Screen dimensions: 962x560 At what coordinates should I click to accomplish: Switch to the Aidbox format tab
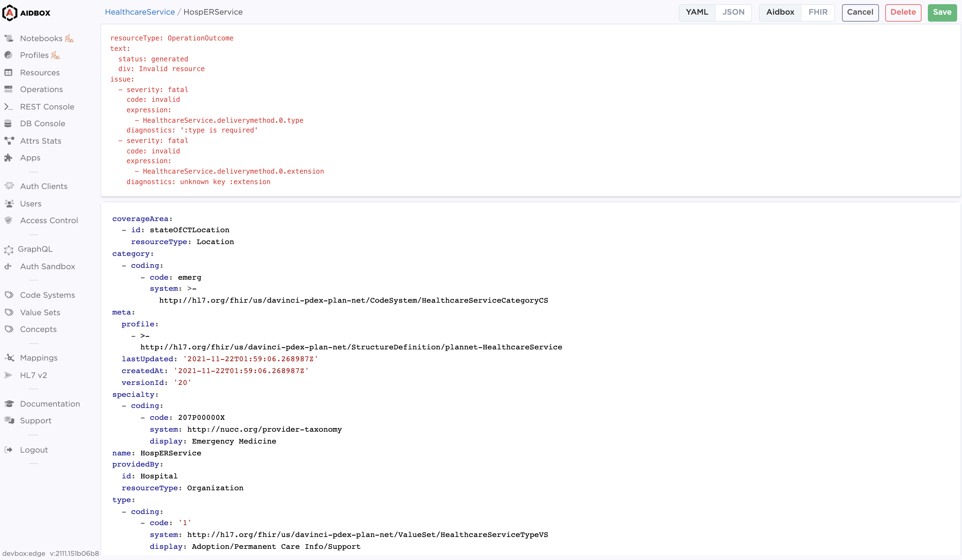click(x=780, y=12)
